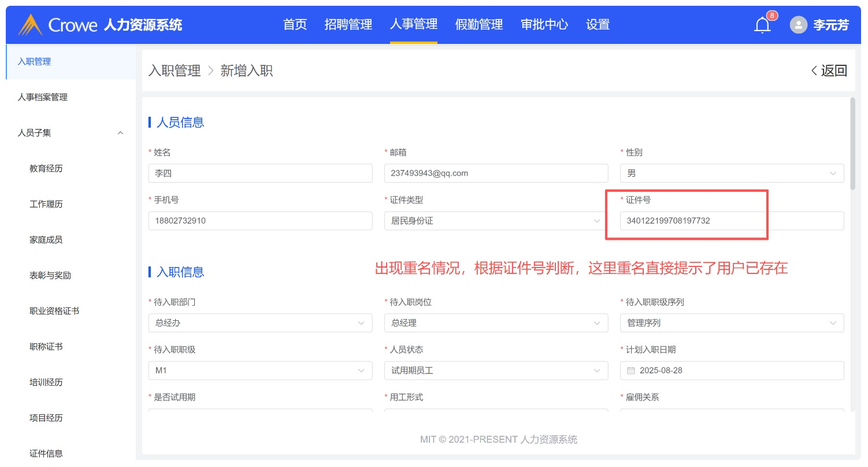Go to 假勤管理 in top navigation
This screenshot has height=467, width=868.
tap(478, 25)
